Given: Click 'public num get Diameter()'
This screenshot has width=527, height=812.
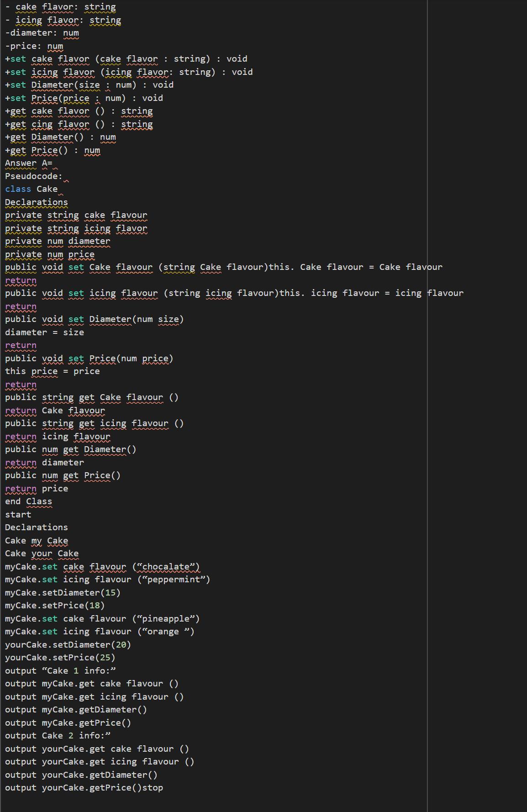Looking at the screenshot, I should pos(71,449).
